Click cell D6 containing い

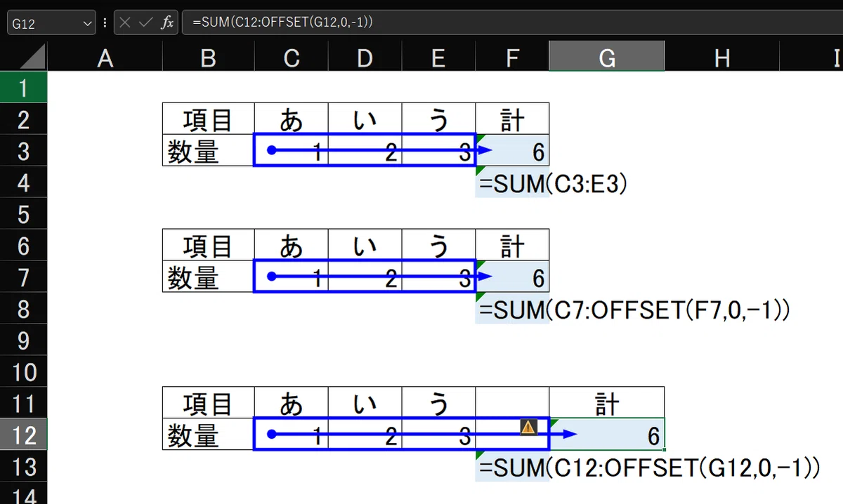(365, 245)
